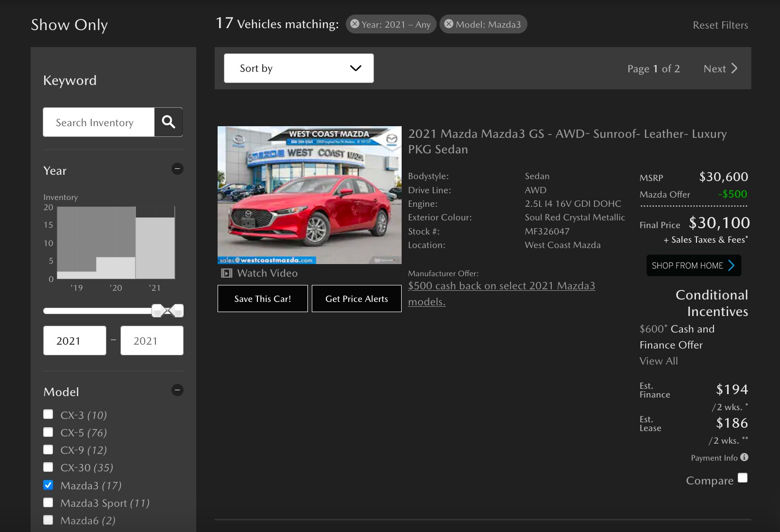Go to the Next results page
This screenshot has width=780, height=532.
tap(721, 68)
